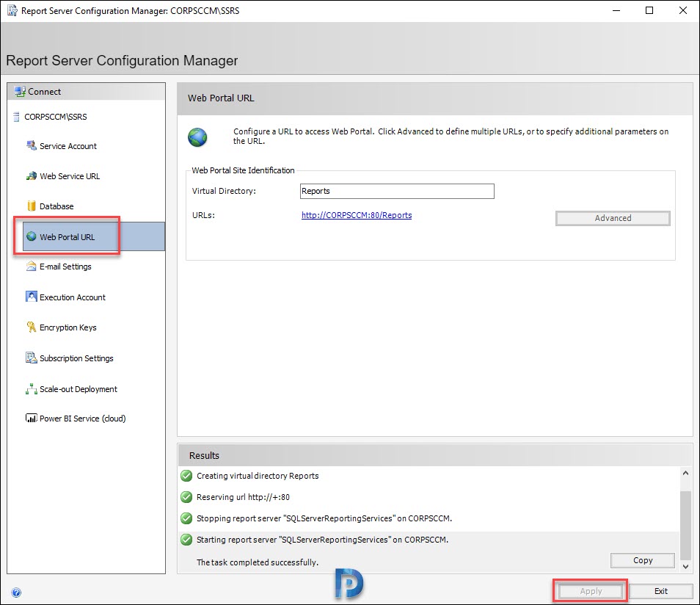This screenshot has height=605, width=700.
Task: Click the Results scrollbar thumb
Action: 686,526
